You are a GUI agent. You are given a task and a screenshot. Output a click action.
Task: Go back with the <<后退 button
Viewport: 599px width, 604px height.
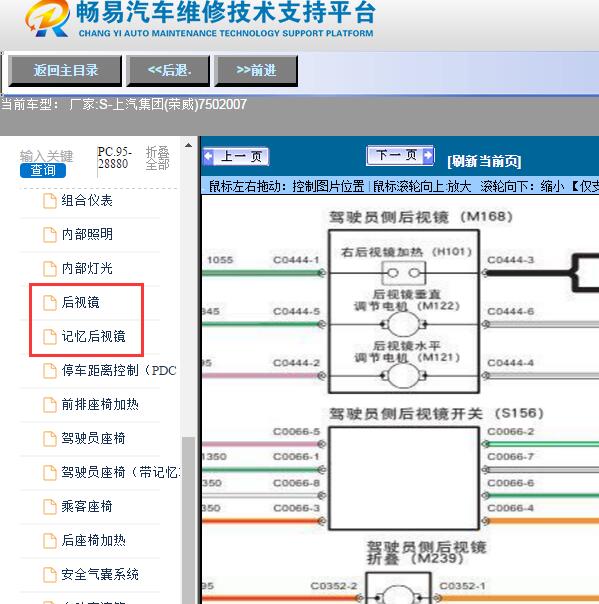(168, 70)
